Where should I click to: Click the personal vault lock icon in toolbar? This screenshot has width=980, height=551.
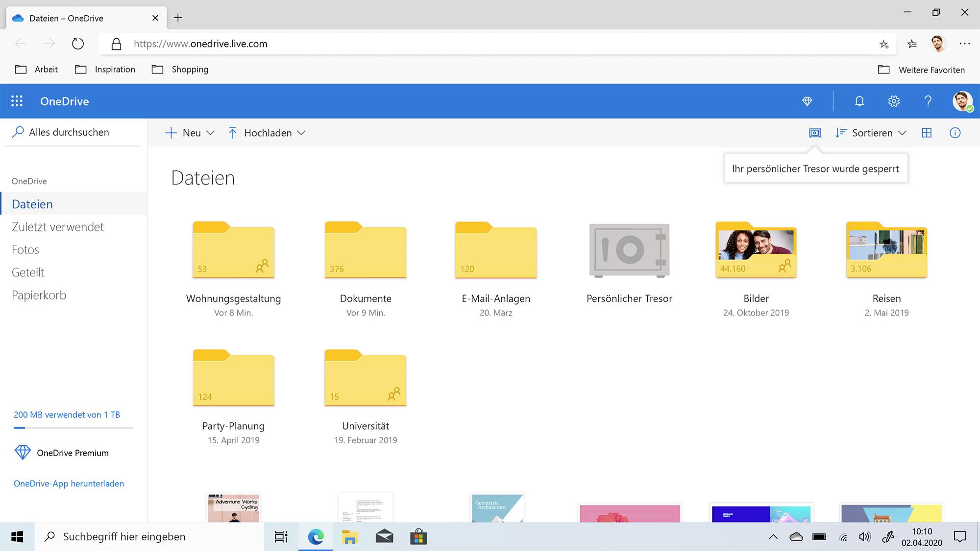[x=814, y=133]
